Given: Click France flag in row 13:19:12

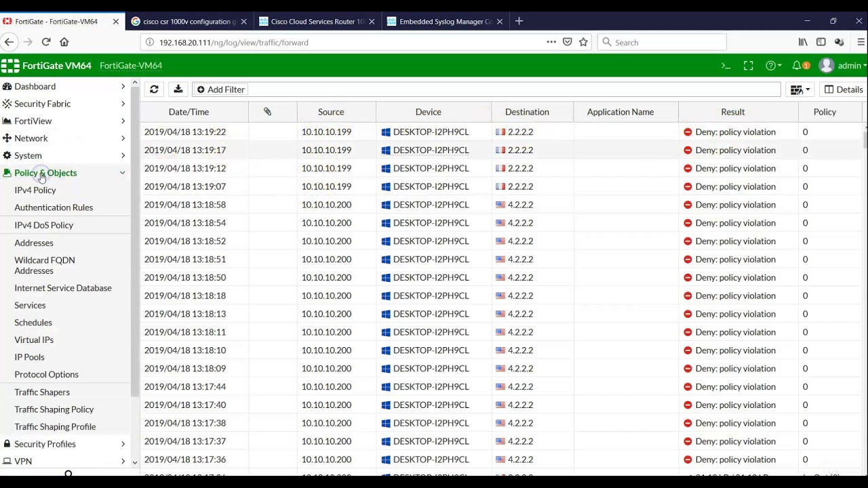Looking at the screenshot, I should coord(500,168).
